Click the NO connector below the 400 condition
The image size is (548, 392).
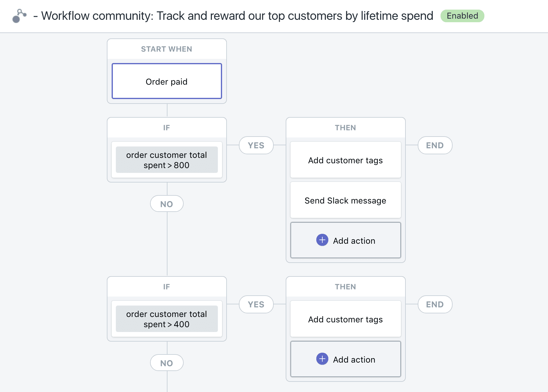coord(167,363)
